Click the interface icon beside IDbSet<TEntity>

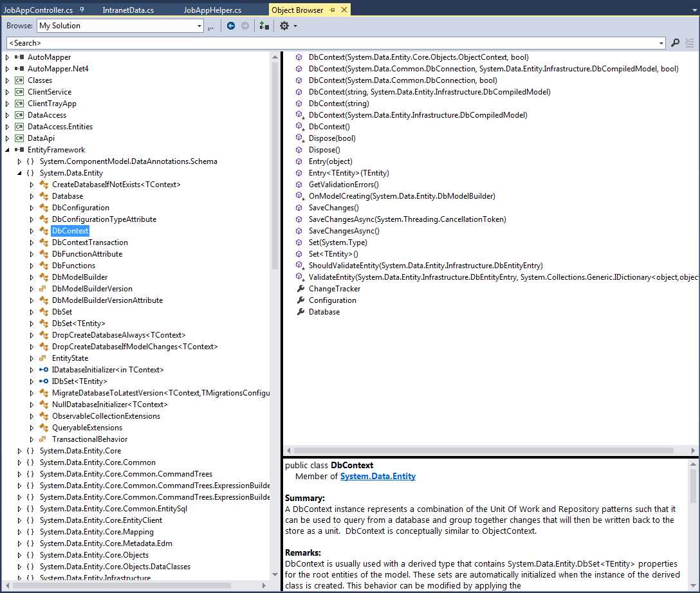tap(44, 381)
